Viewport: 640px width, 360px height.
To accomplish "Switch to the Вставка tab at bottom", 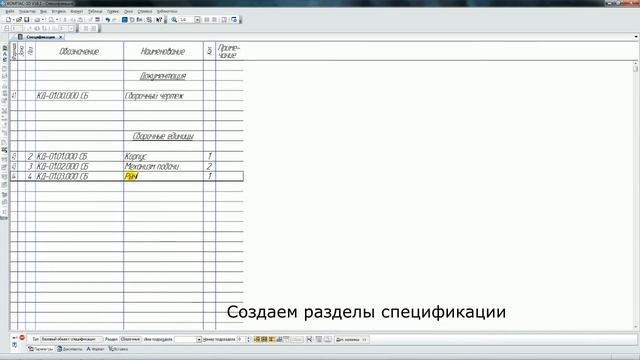I will 118,349.
